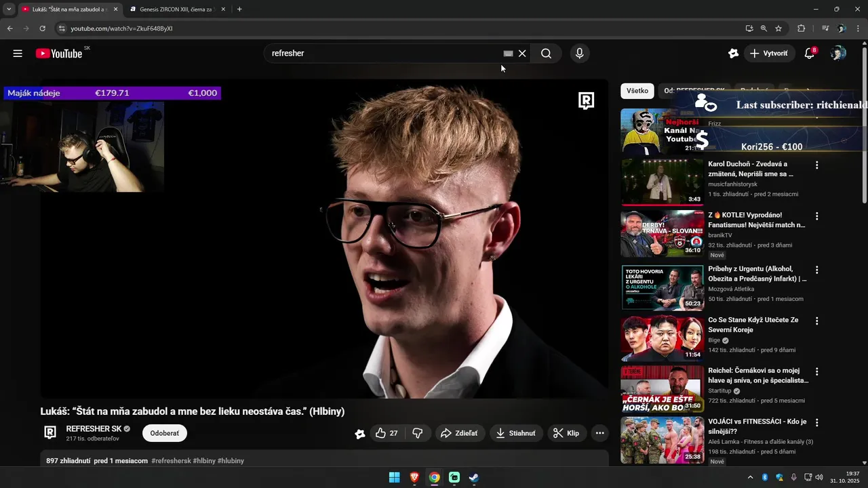Clear the search text with X
The height and width of the screenshot is (488, 868).
coord(522,54)
